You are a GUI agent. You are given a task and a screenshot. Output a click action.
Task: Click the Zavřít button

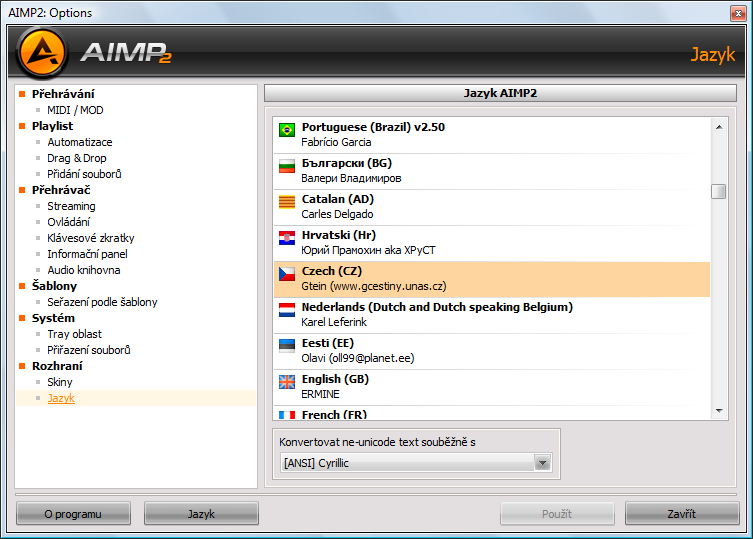point(682,514)
